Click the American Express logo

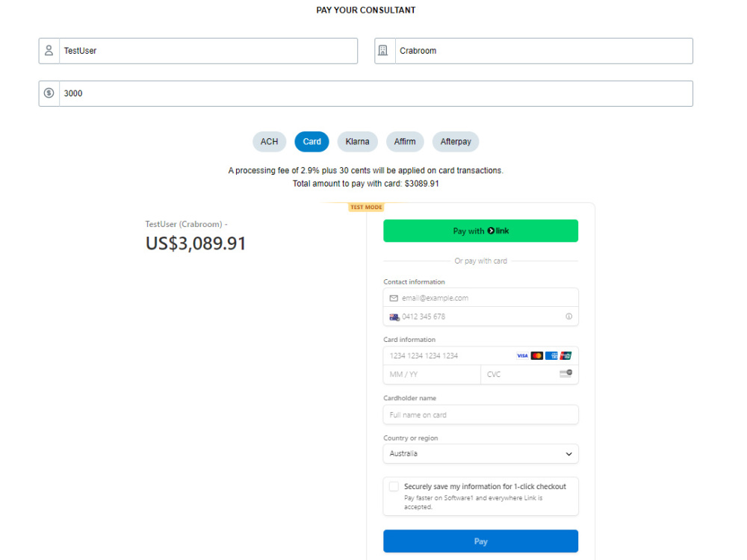coord(551,355)
